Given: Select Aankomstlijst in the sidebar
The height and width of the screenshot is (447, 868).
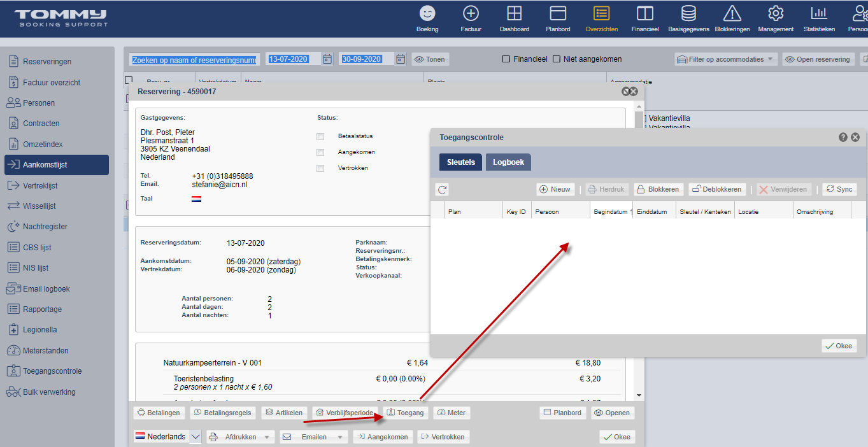Looking at the screenshot, I should tap(57, 165).
